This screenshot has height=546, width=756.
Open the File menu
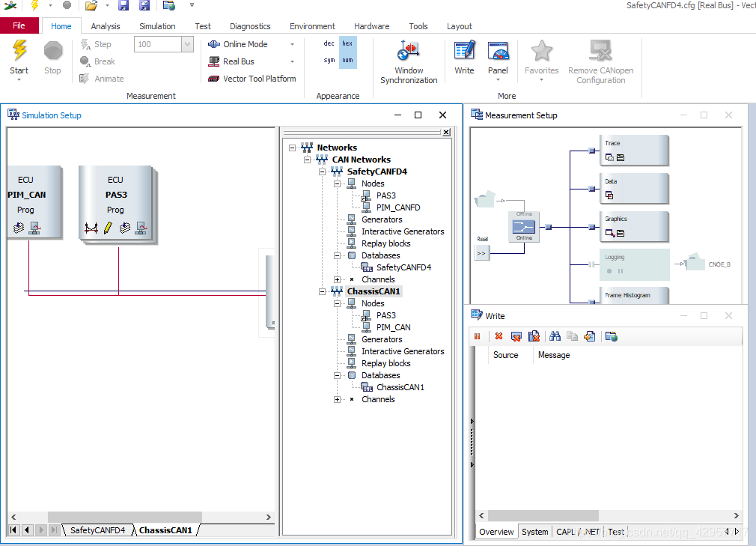[19, 25]
